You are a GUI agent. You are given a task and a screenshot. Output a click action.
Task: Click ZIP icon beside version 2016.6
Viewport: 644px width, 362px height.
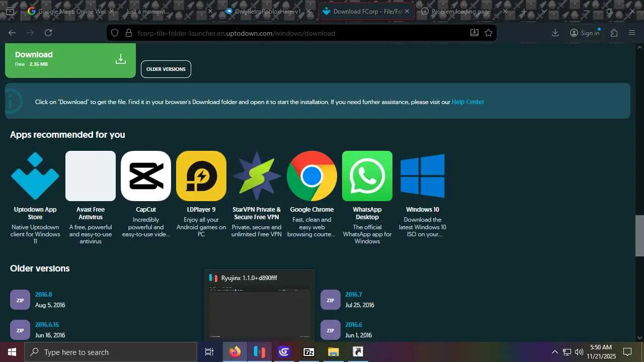click(331, 330)
